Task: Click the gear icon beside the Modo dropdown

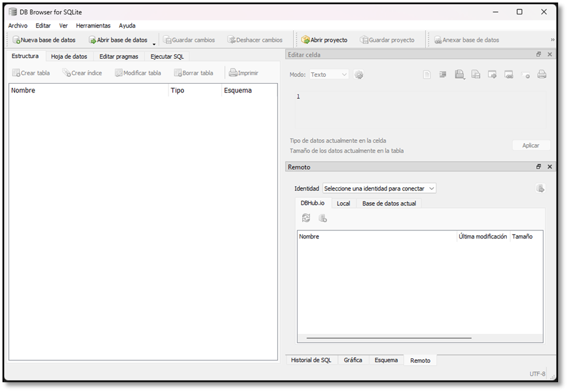Action: pyautogui.click(x=359, y=75)
